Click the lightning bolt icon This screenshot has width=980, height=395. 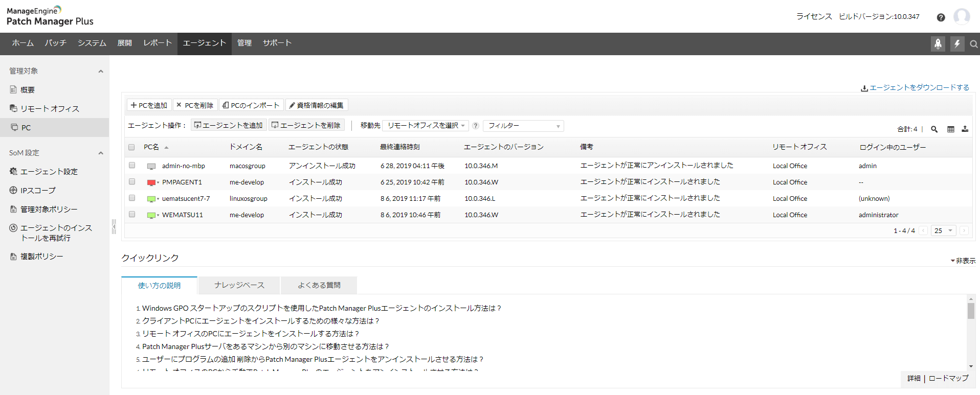pos(957,44)
